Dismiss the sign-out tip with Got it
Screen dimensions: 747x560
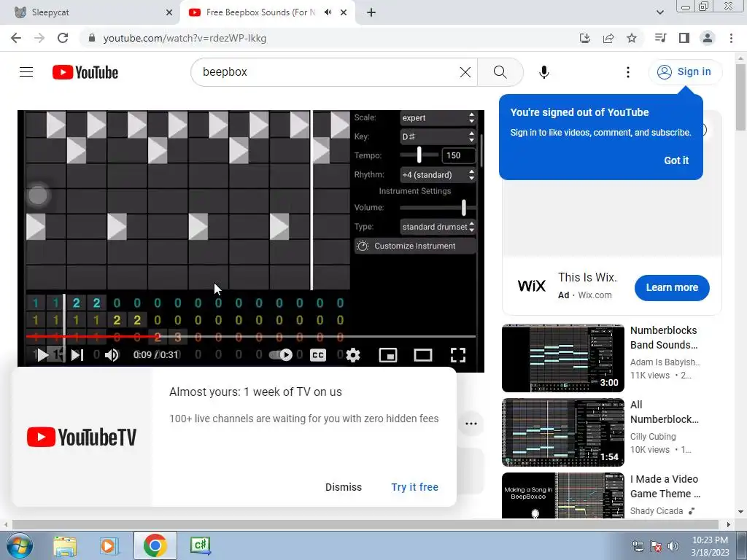pyautogui.click(x=676, y=160)
